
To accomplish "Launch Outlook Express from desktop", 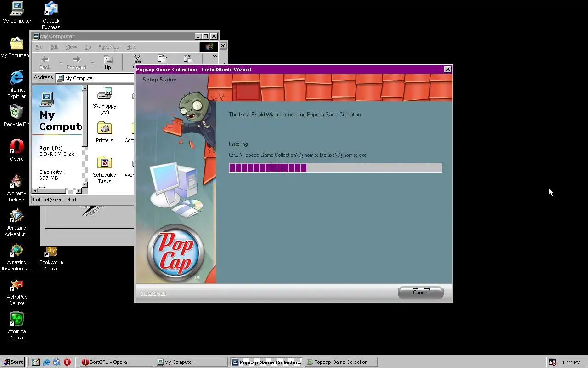I will pos(51,16).
